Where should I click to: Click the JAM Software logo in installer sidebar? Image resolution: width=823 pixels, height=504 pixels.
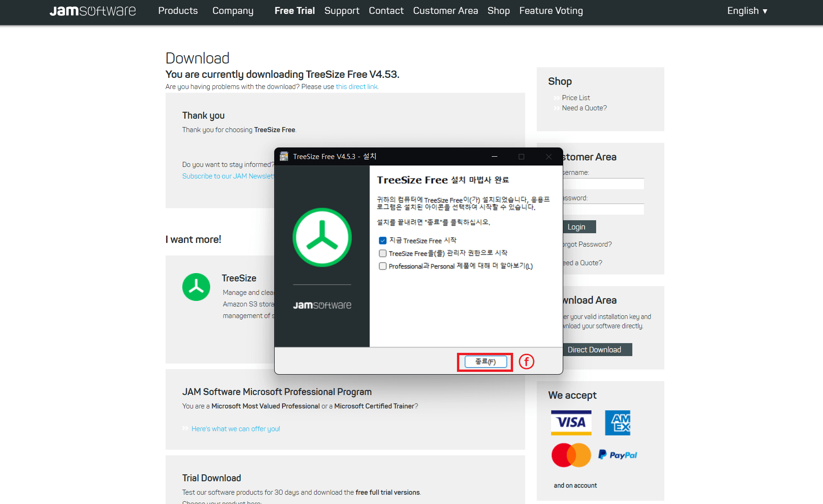tap(322, 305)
